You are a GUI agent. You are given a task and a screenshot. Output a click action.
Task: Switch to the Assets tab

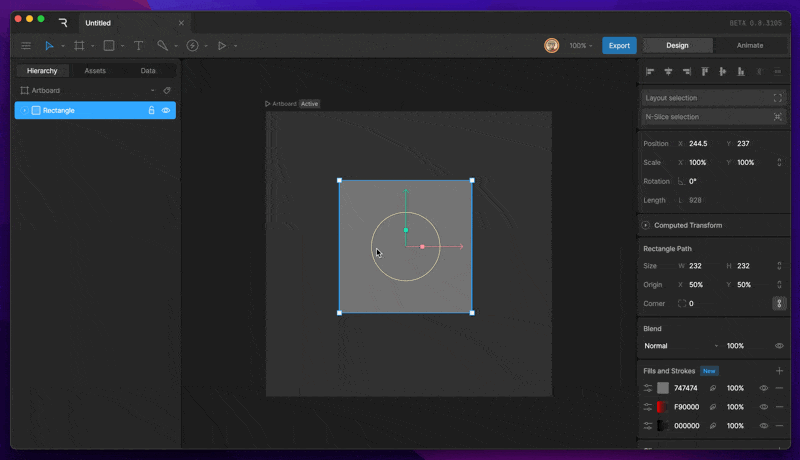point(95,71)
